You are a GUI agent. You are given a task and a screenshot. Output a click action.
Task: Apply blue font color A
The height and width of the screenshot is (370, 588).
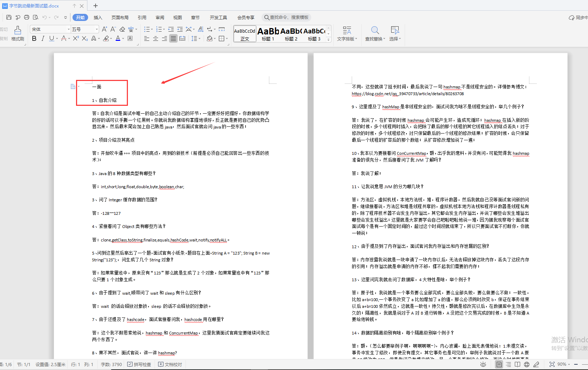pyautogui.click(x=118, y=38)
